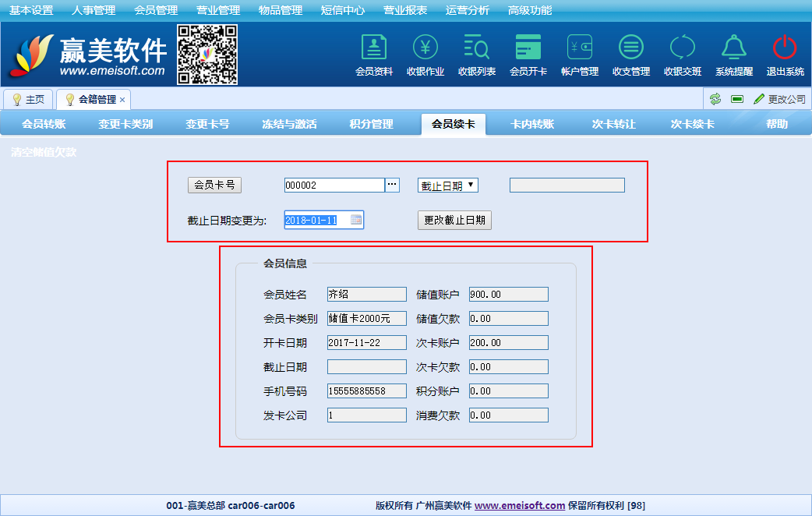Click the 会员开卡 card opening icon
This screenshot has width=812, height=516.
pos(528,48)
